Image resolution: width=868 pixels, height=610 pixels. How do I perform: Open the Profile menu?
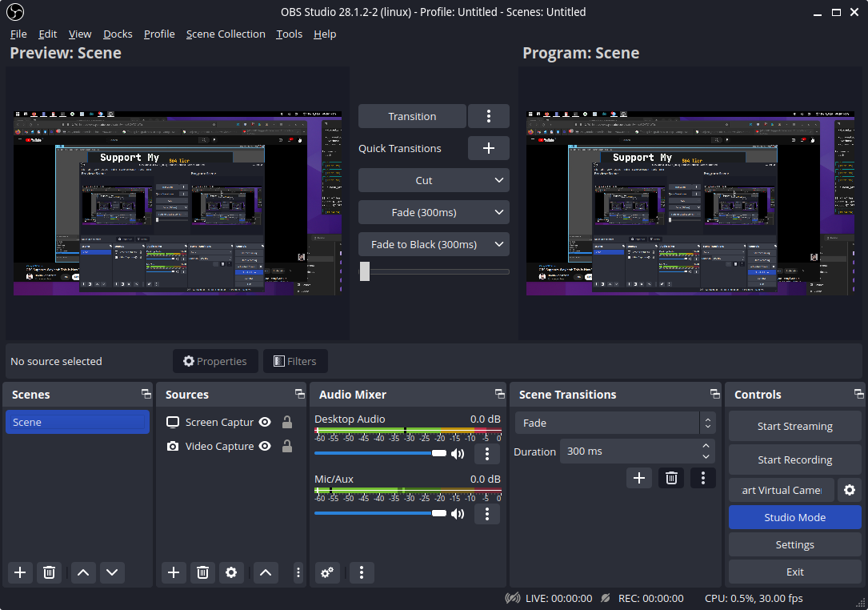(x=159, y=34)
